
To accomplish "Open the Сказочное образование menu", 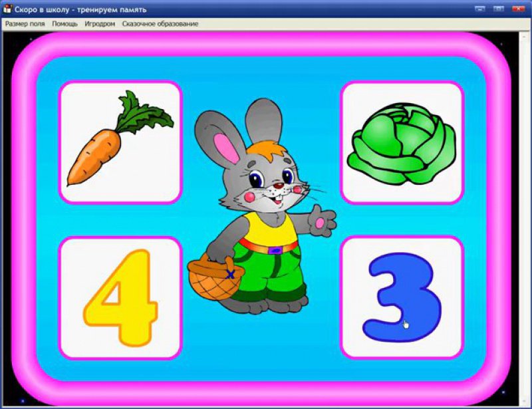I will tap(160, 24).
